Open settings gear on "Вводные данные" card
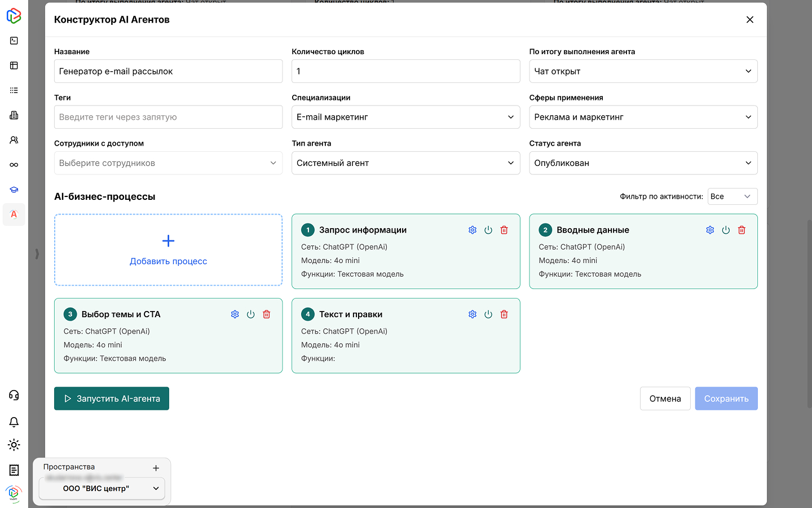The width and height of the screenshot is (812, 508). (x=710, y=230)
